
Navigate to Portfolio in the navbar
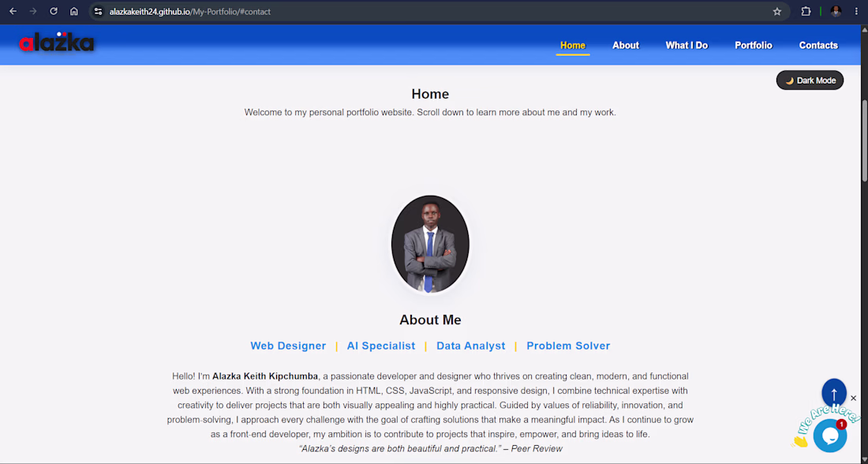click(x=753, y=46)
